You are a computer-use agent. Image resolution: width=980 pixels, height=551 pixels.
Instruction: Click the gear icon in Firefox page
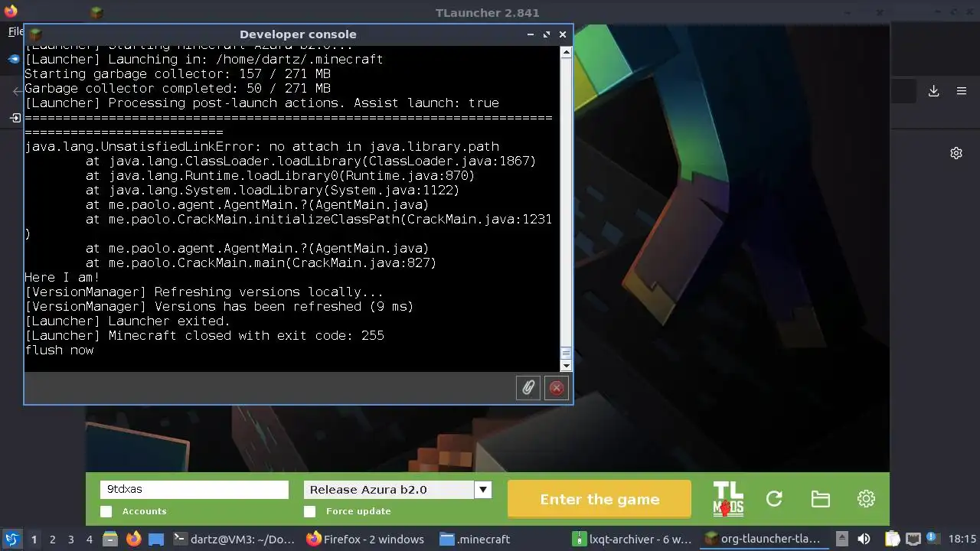click(x=956, y=153)
